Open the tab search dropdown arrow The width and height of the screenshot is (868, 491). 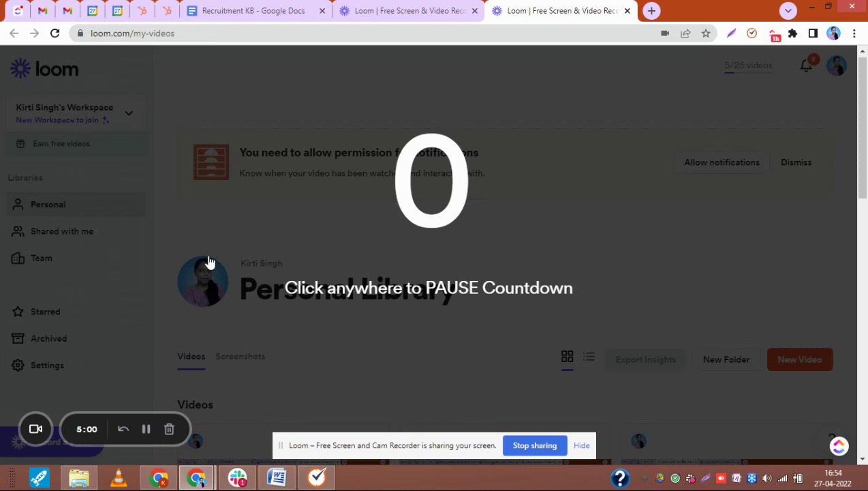pos(788,11)
